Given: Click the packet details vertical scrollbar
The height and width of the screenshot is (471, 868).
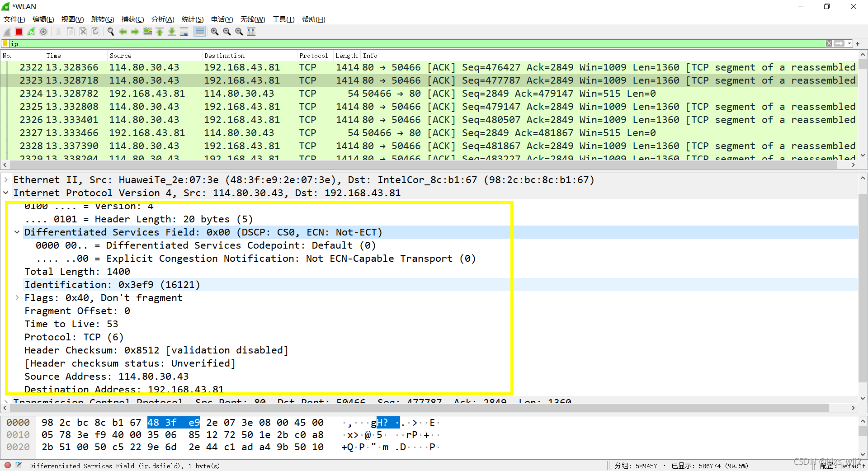Looking at the screenshot, I should point(863,288).
